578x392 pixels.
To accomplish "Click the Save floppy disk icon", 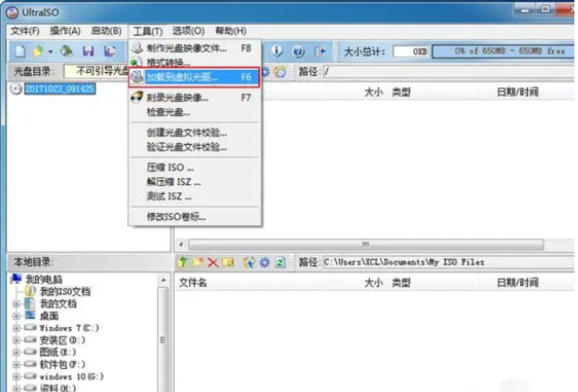I will tap(88, 51).
